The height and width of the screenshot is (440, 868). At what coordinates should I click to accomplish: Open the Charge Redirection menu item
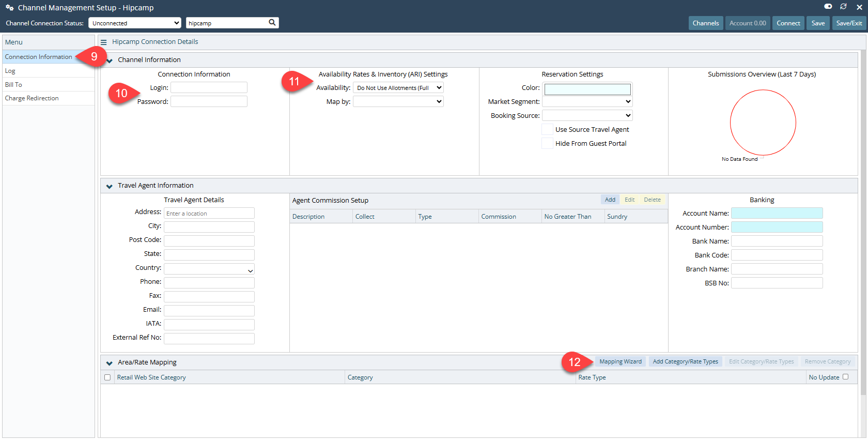(49, 98)
